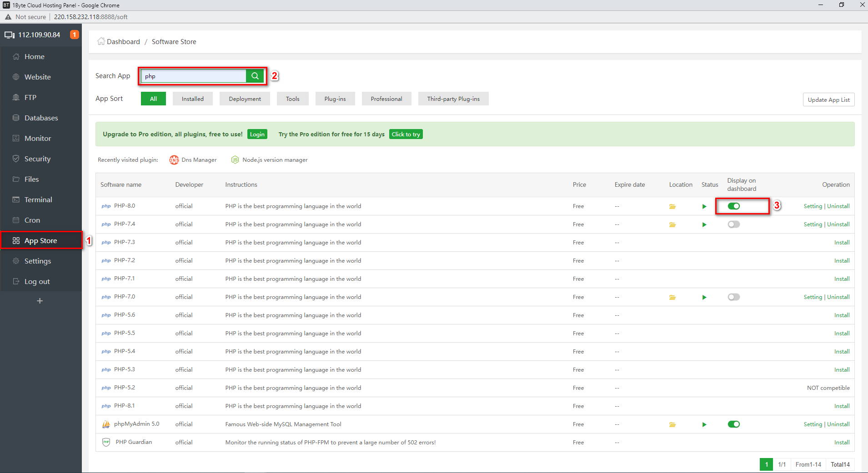This screenshot has width=868, height=473.
Task: Click the Files folder icon in sidebar
Action: [x=16, y=179]
